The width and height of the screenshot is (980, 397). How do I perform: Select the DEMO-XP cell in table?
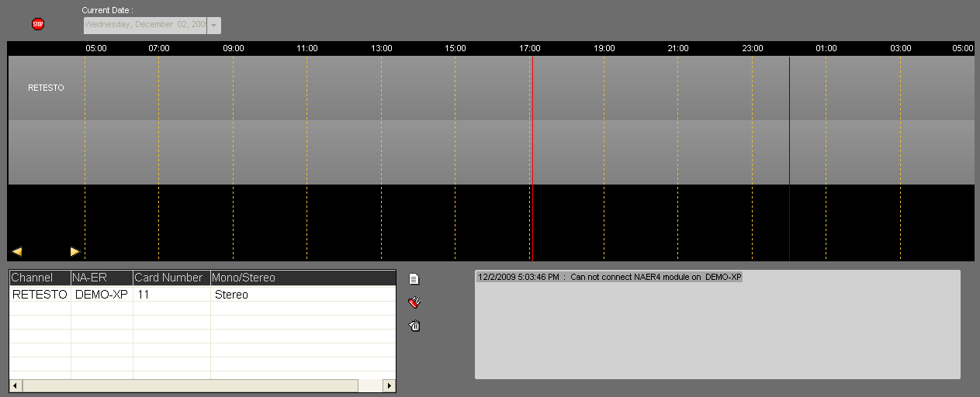pos(101,295)
